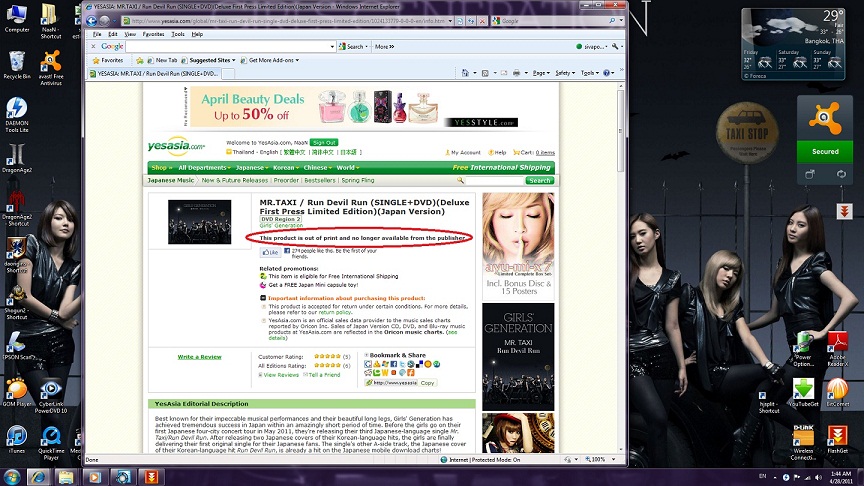The width and height of the screenshot is (864, 486).
Task: Open the Bestsellers link
Action: (x=320, y=181)
